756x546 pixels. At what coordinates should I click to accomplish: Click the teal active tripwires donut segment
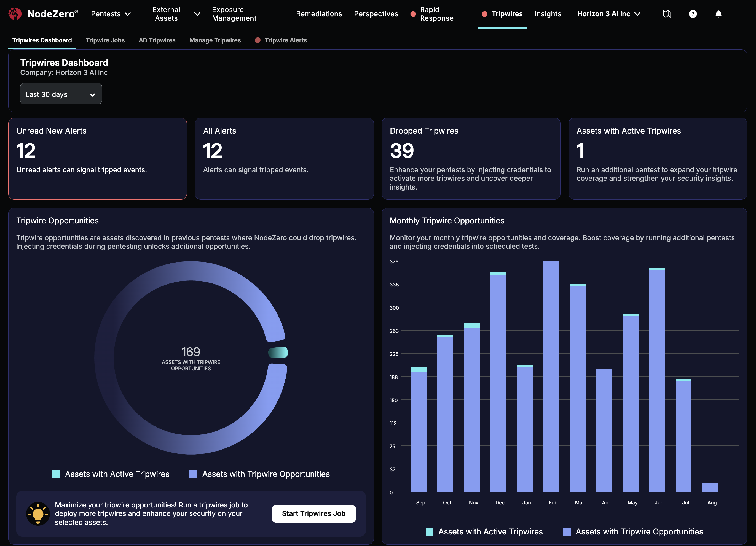278,352
